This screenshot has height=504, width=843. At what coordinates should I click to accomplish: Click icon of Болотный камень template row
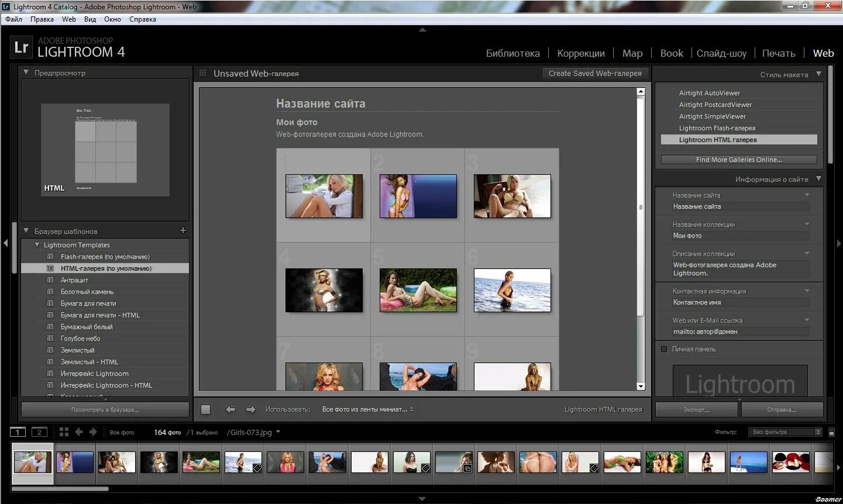pos(50,292)
